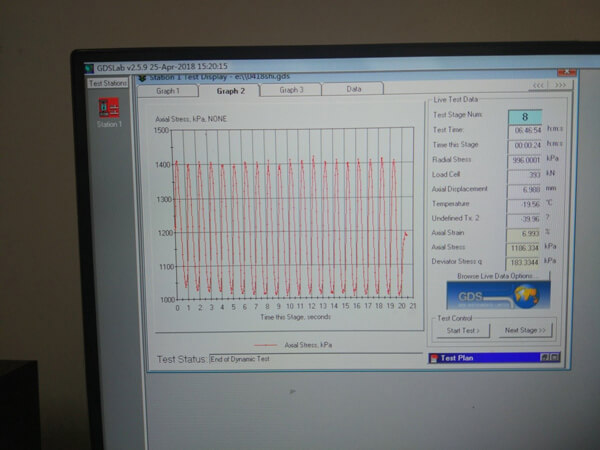Viewport: 600px width, 450px height.
Task: Click the >>> next navigation button
Action: (x=559, y=86)
